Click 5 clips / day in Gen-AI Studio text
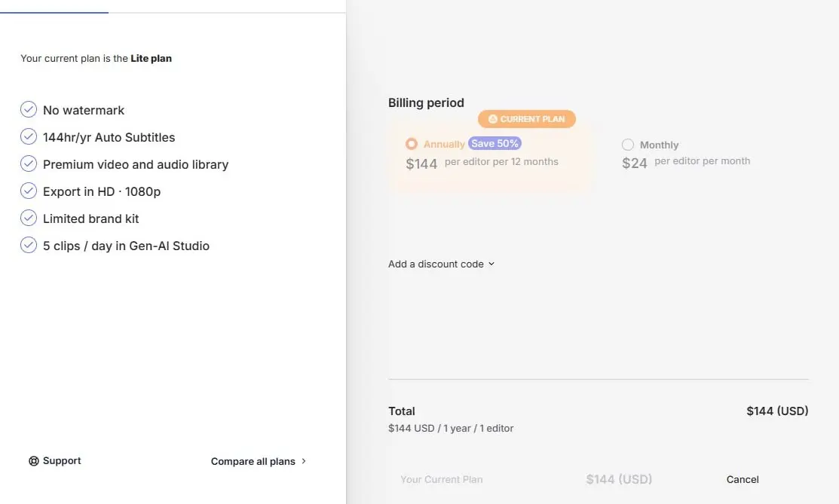 (x=126, y=246)
